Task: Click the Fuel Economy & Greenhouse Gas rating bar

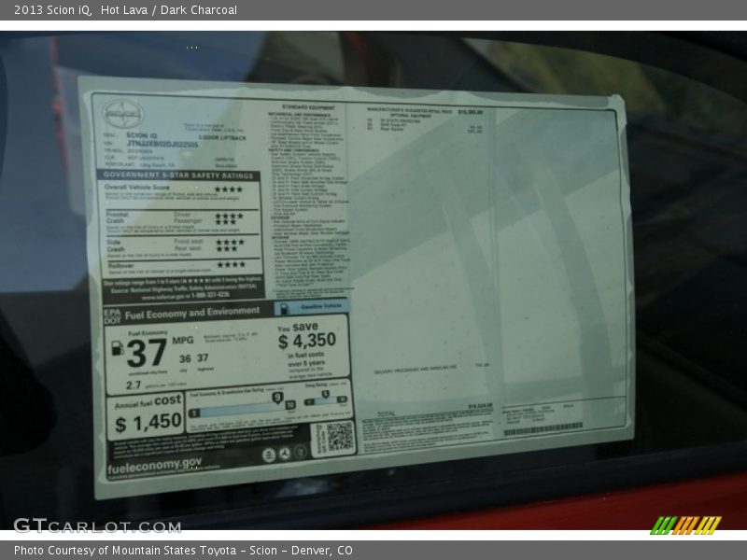Action: 242,409
